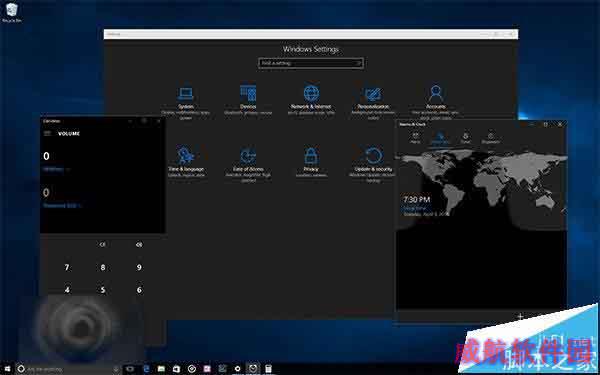Open Network & Internet settings

(311, 101)
